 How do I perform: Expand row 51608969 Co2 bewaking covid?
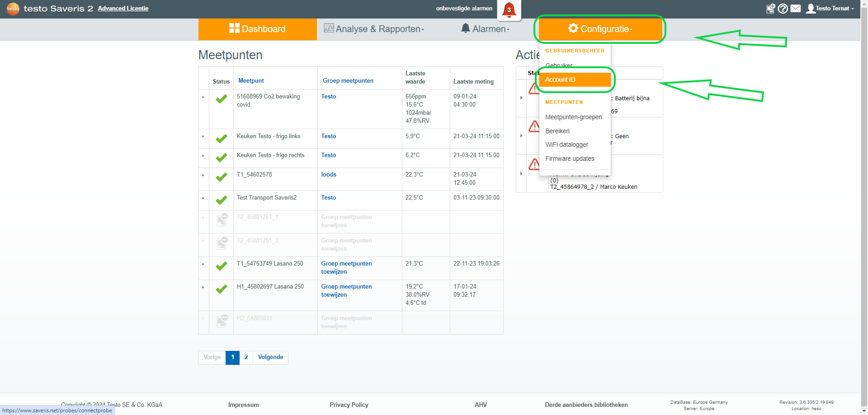coord(203,97)
